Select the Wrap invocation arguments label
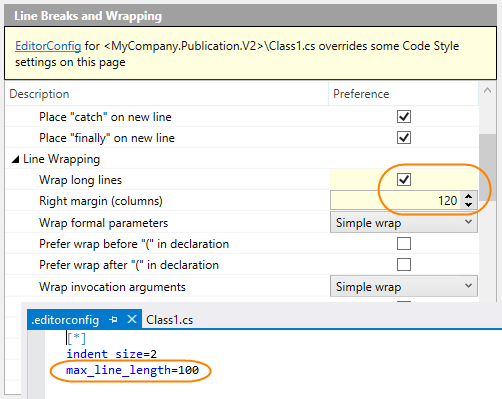Viewport: 502px width, 399px height. 112,287
